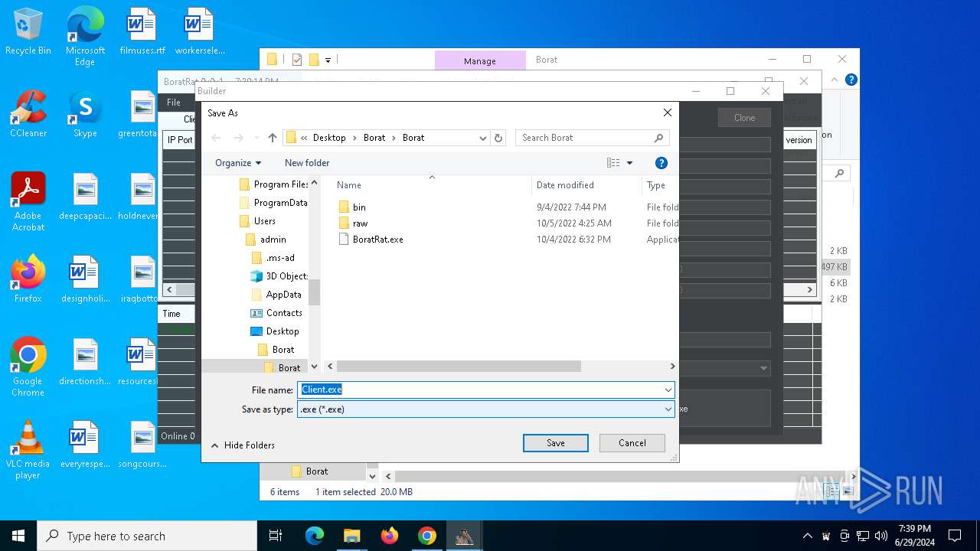
Task: Expand the address path history dropdown
Action: click(x=482, y=138)
